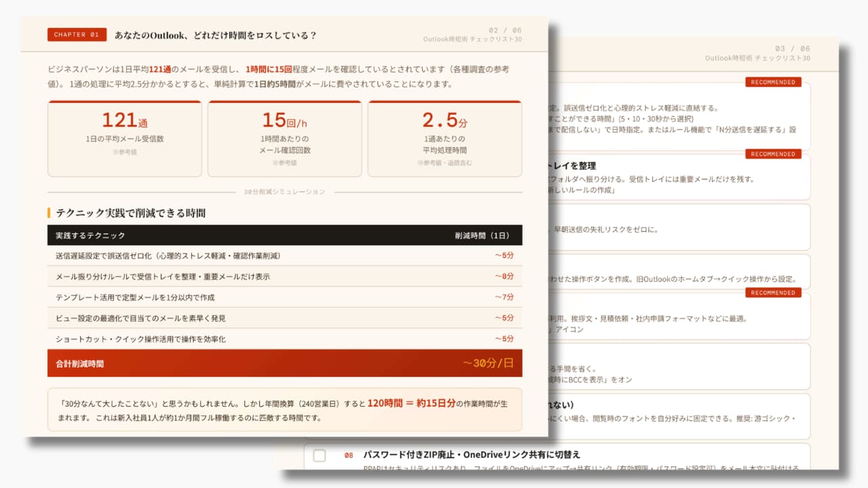
Task: Click the RECOMMENDED badge on 挨拶文・見積依頼 card
Action: (x=773, y=293)
